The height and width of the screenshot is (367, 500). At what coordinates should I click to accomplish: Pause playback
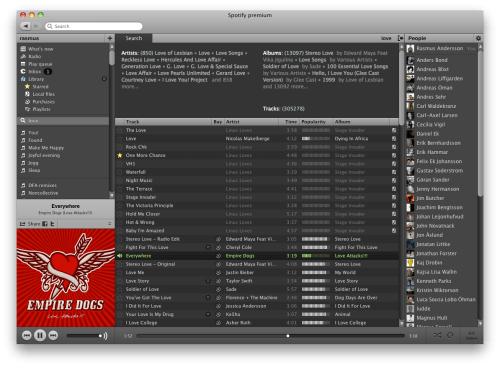pos(40,335)
